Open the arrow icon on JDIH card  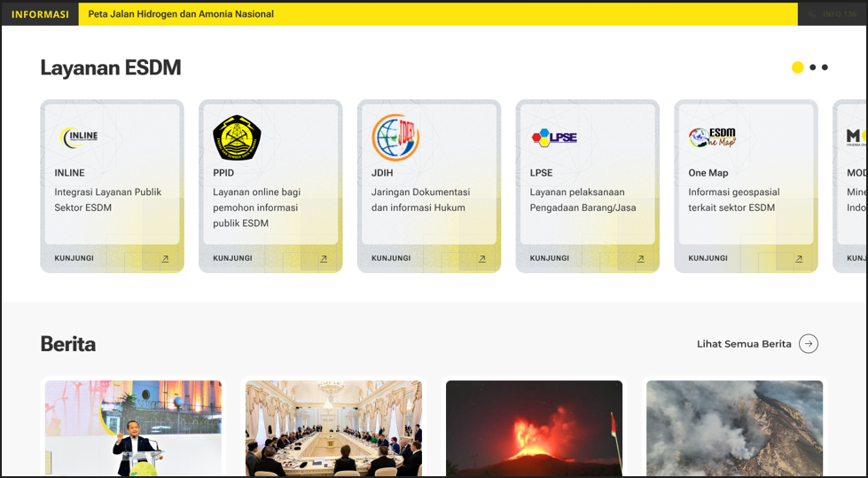point(482,259)
